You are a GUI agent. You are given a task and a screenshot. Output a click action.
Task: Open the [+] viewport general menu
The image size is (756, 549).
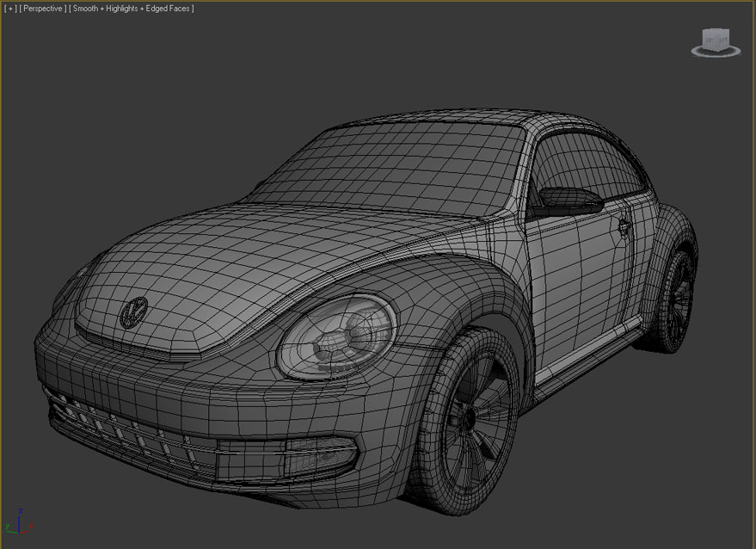coord(10,9)
